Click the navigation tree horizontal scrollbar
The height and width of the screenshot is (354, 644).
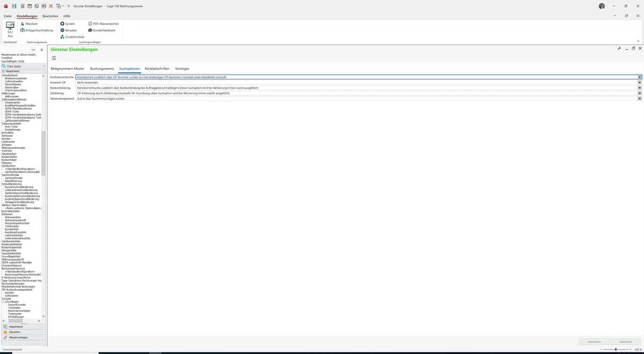15,321
